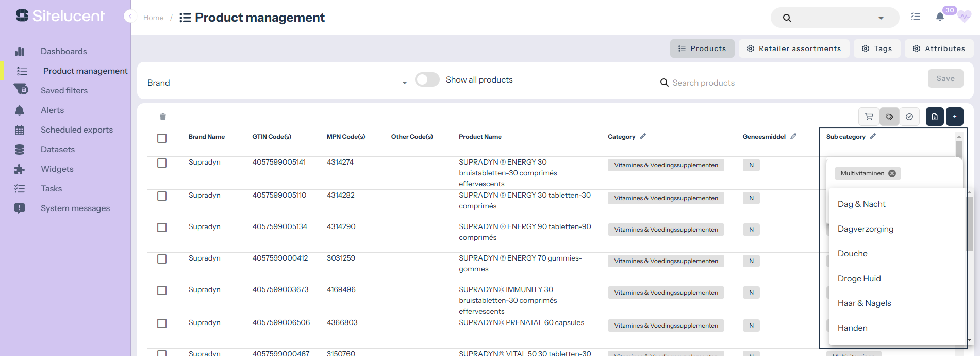Open the notifications bell icon

coord(940,17)
